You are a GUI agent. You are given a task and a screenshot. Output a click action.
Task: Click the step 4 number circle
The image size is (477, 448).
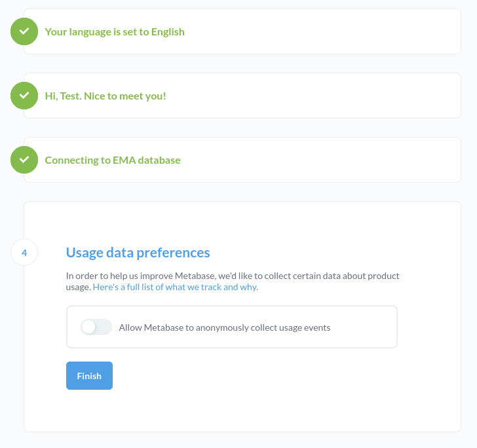(24, 252)
